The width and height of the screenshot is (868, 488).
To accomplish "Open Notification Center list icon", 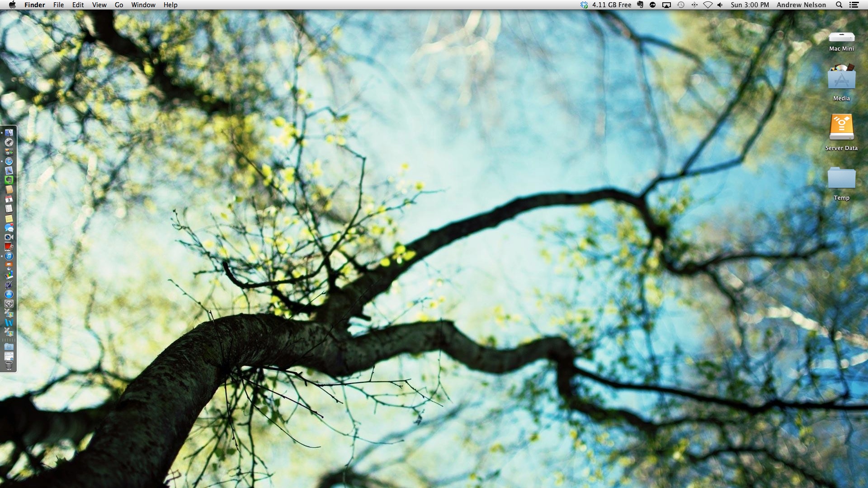I will [854, 5].
